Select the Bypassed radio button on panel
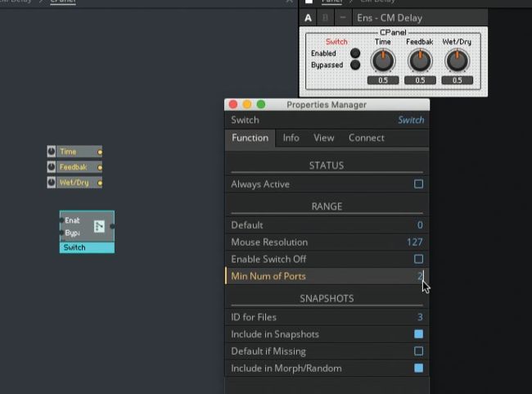Image resolution: width=532 pixels, height=394 pixels. [355, 65]
